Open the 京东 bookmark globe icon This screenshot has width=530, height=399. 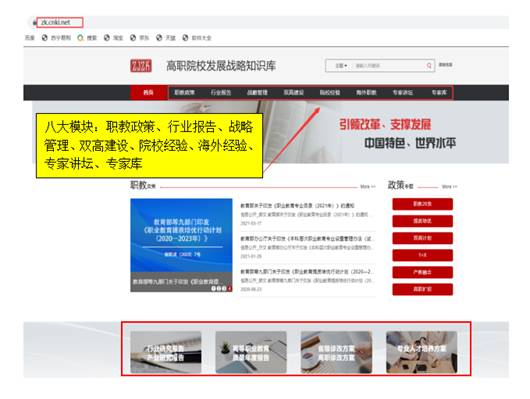(133, 38)
